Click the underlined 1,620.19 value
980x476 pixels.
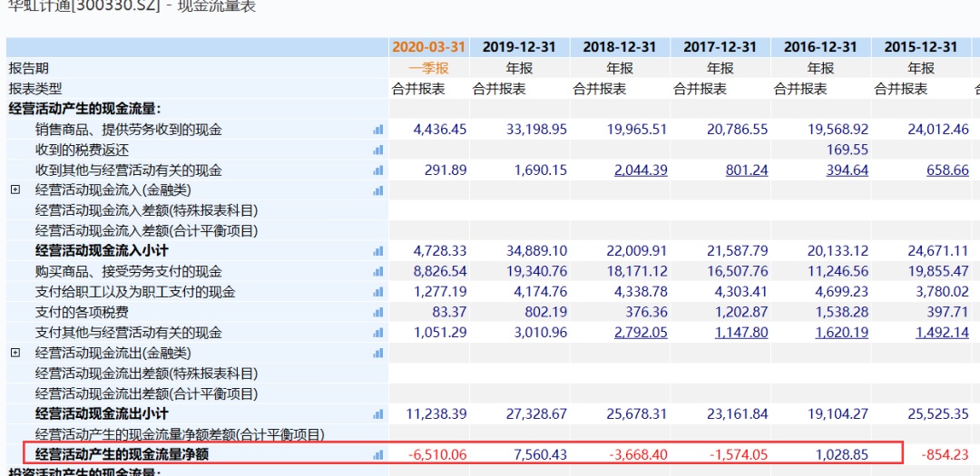841,333
